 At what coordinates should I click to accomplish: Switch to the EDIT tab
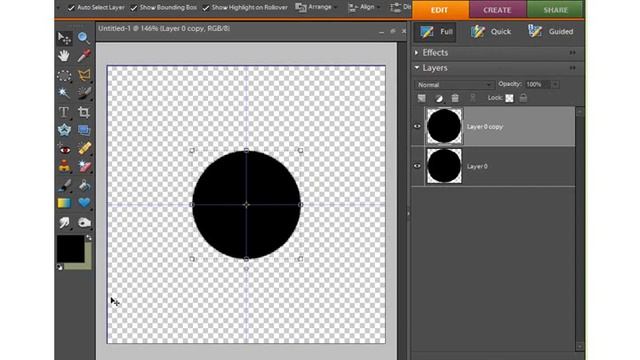pyautogui.click(x=440, y=10)
